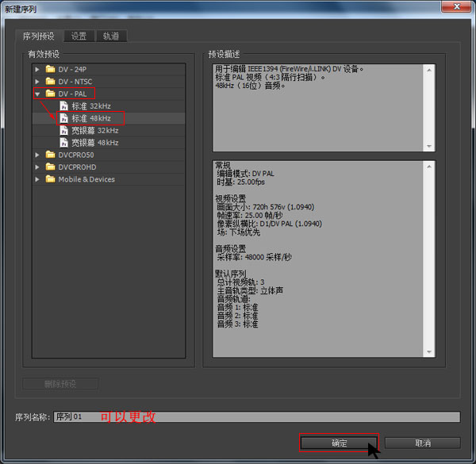Select the DVCPROHD folder label

(x=78, y=167)
